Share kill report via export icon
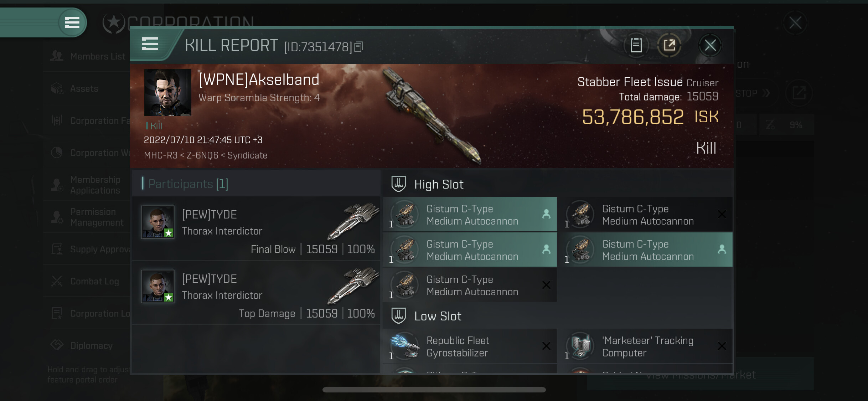868x401 pixels. click(669, 45)
